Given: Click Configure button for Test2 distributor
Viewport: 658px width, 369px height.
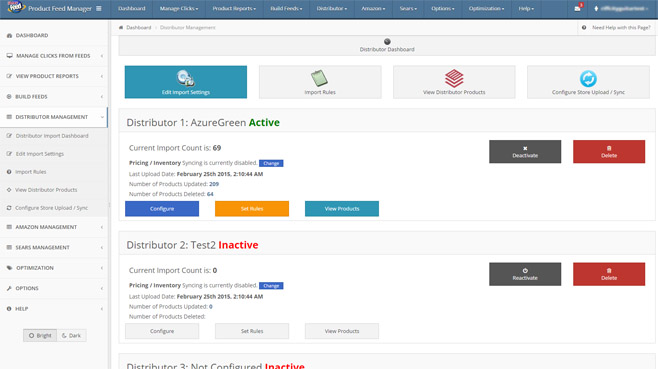Looking at the screenshot, I should pos(162,331).
